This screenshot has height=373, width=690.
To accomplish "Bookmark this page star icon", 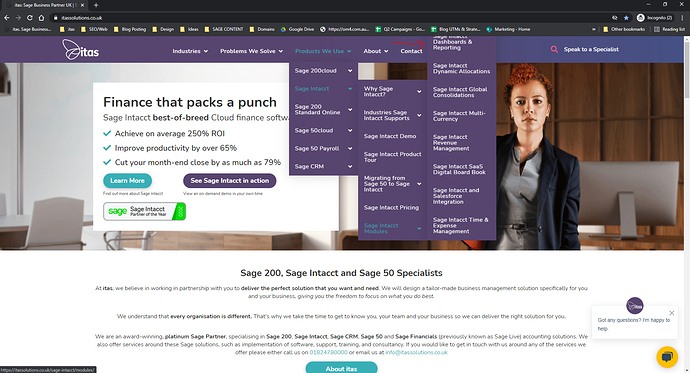I will pos(626,18).
